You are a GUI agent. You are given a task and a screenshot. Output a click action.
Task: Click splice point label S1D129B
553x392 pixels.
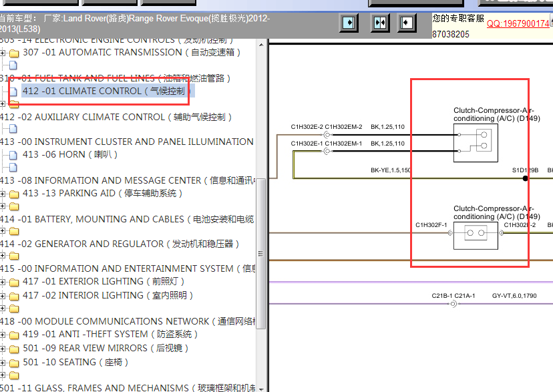(525, 170)
